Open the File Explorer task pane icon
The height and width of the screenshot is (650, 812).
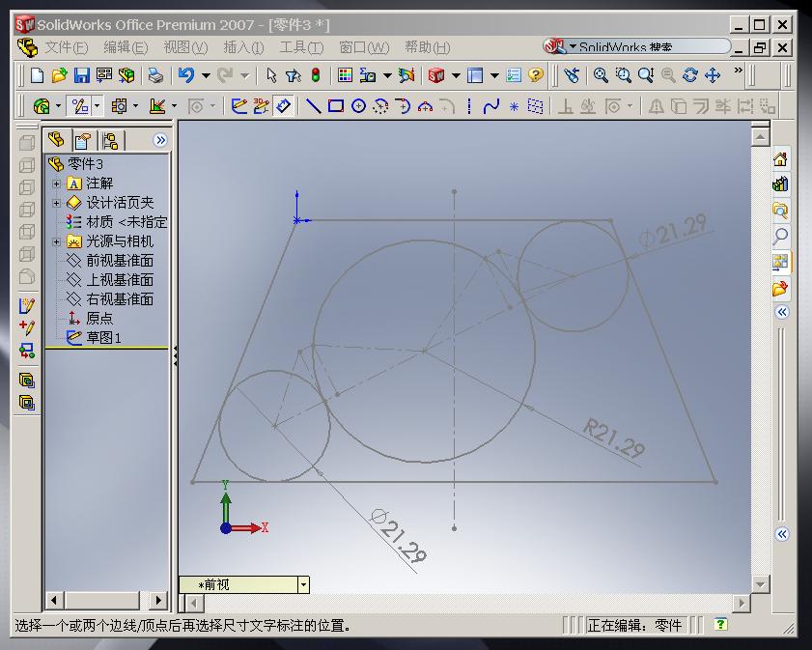point(780,210)
